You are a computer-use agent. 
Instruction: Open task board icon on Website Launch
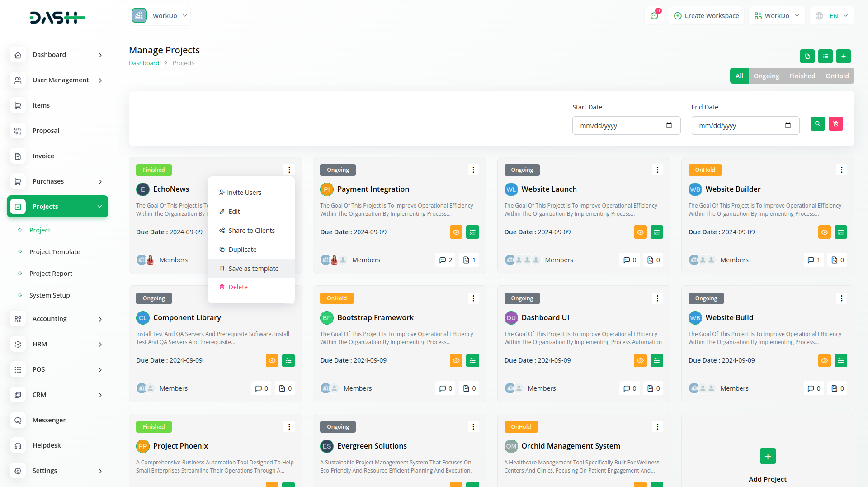pyautogui.click(x=656, y=232)
